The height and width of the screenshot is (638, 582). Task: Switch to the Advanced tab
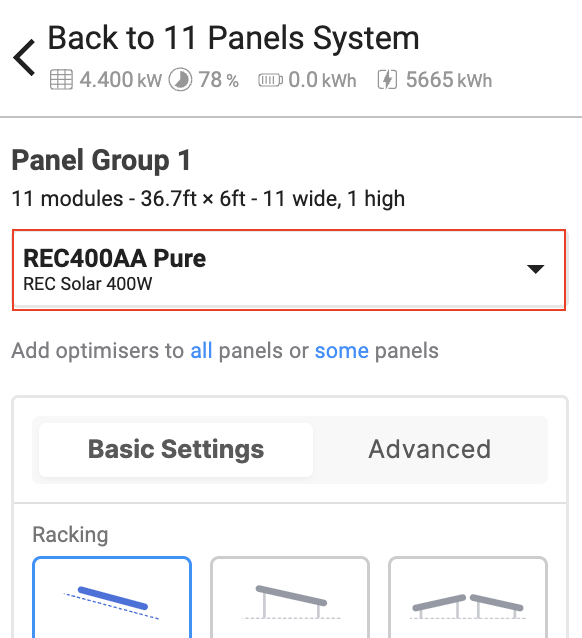[x=429, y=449]
